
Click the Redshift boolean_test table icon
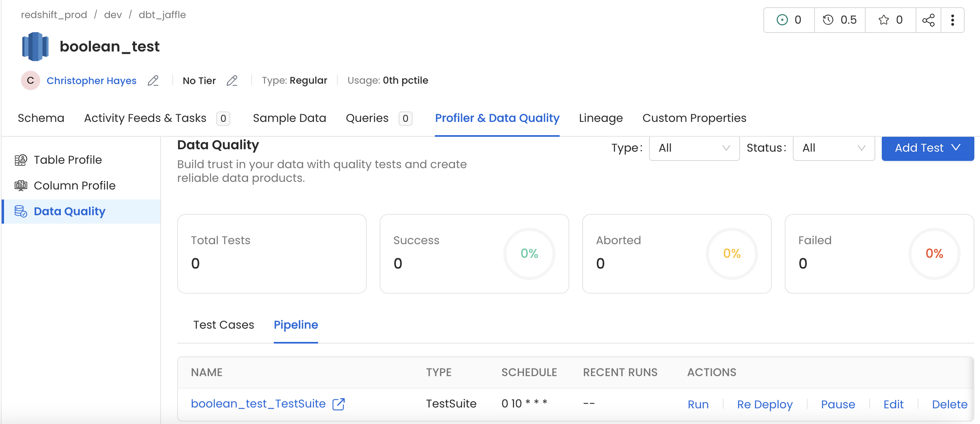[x=35, y=47]
